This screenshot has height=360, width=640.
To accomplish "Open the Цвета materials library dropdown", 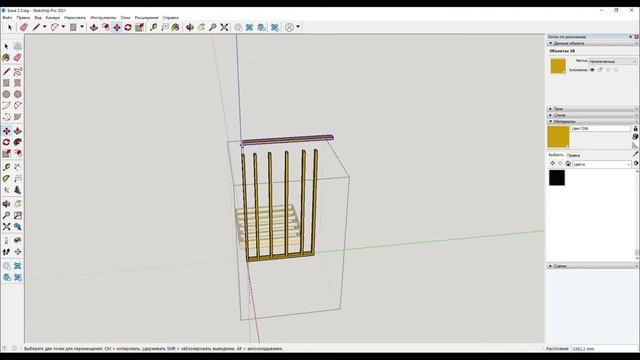I will click(602, 164).
